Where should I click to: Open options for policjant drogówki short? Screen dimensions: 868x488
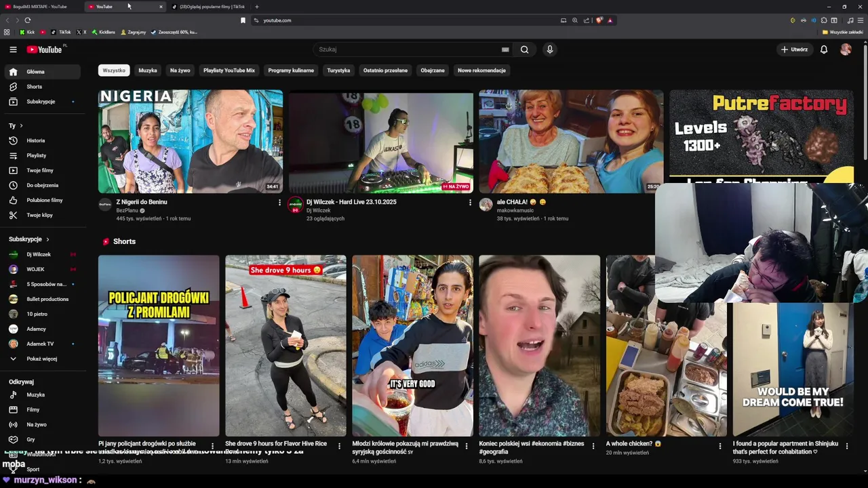[212, 446]
